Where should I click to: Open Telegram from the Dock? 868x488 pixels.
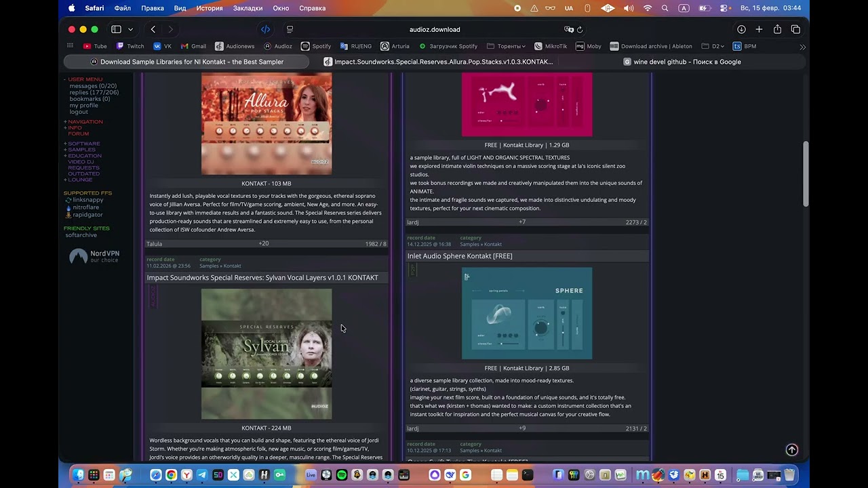202,475
